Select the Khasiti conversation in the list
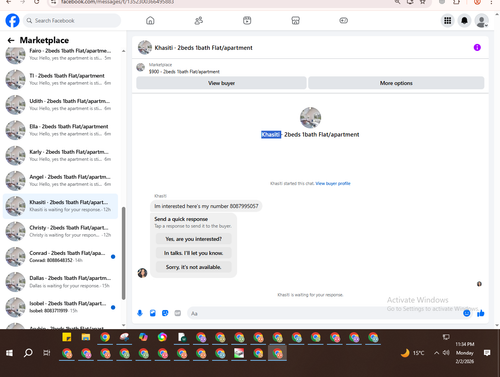 click(60, 206)
